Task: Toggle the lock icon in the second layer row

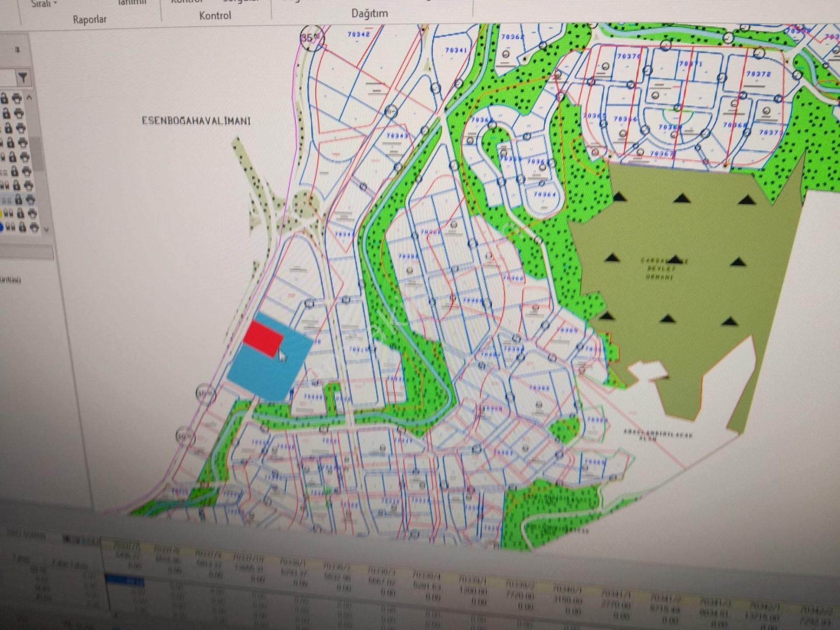Action: (x=6, y=113)
